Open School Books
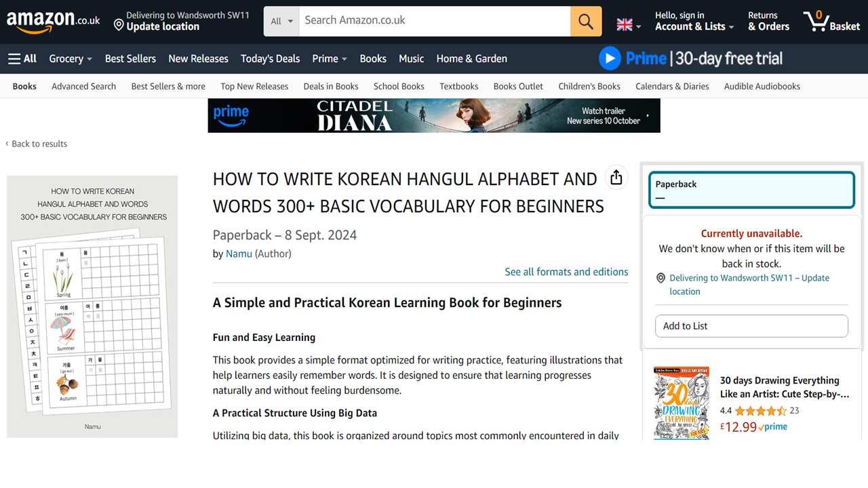The width and height of the screenshot is (868, 488). coord(399,86)
